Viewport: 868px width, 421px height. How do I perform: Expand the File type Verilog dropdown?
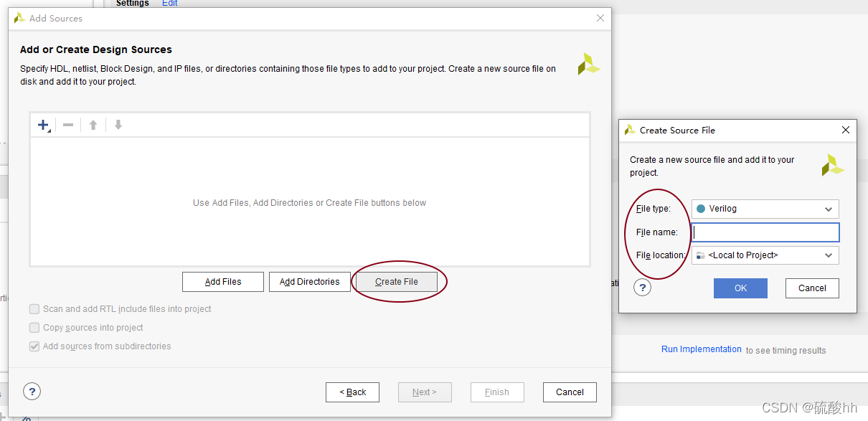point(765,209)
